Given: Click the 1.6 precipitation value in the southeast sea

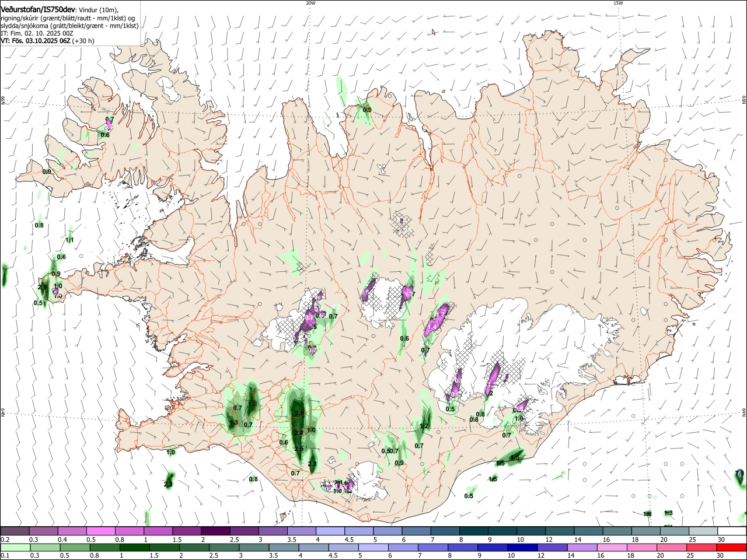Looking at the screenshot, I should point(647,514).
